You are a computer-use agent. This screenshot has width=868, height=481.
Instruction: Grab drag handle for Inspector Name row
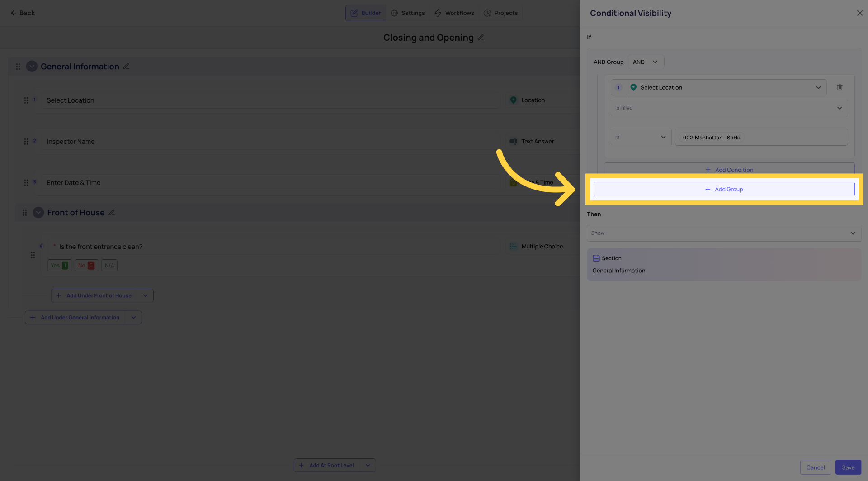(26, 142)
